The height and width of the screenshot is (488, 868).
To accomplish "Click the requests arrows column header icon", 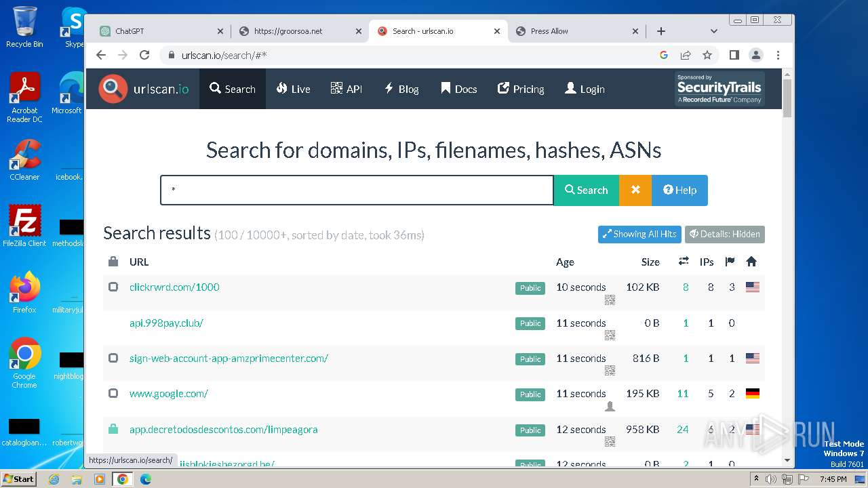I will (684, 262).
